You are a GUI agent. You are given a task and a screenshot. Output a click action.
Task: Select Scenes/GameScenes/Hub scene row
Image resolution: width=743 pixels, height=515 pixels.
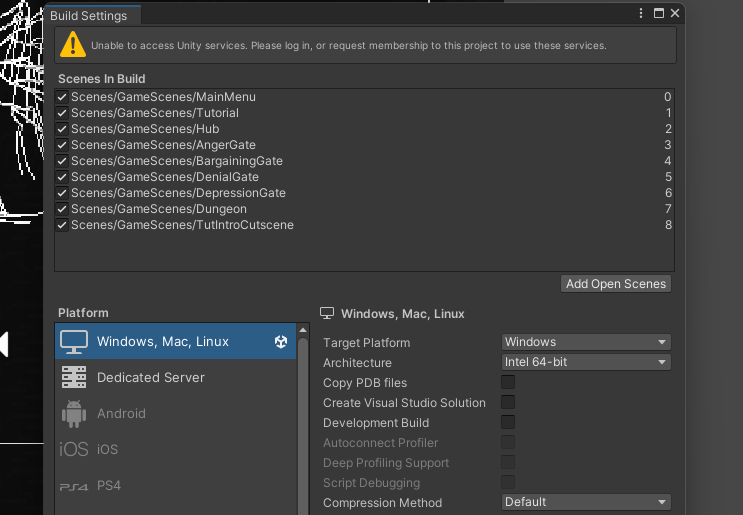(364, 129)
